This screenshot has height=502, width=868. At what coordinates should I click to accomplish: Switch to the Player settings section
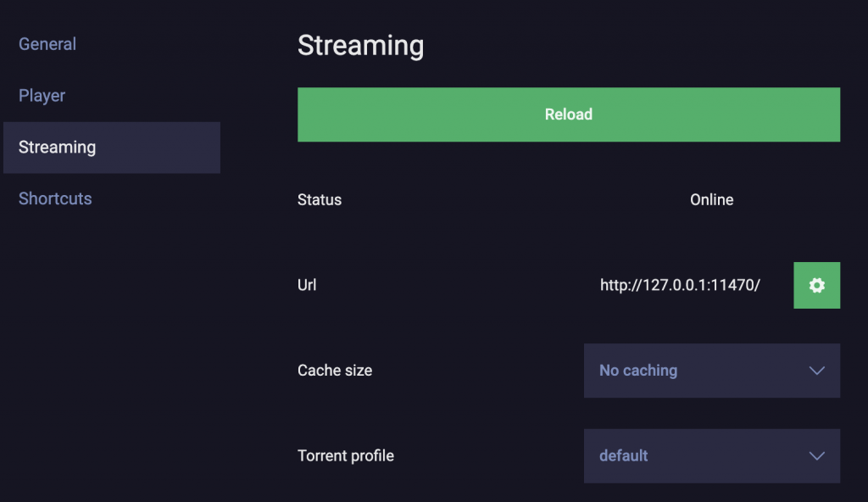pos(42,95)
